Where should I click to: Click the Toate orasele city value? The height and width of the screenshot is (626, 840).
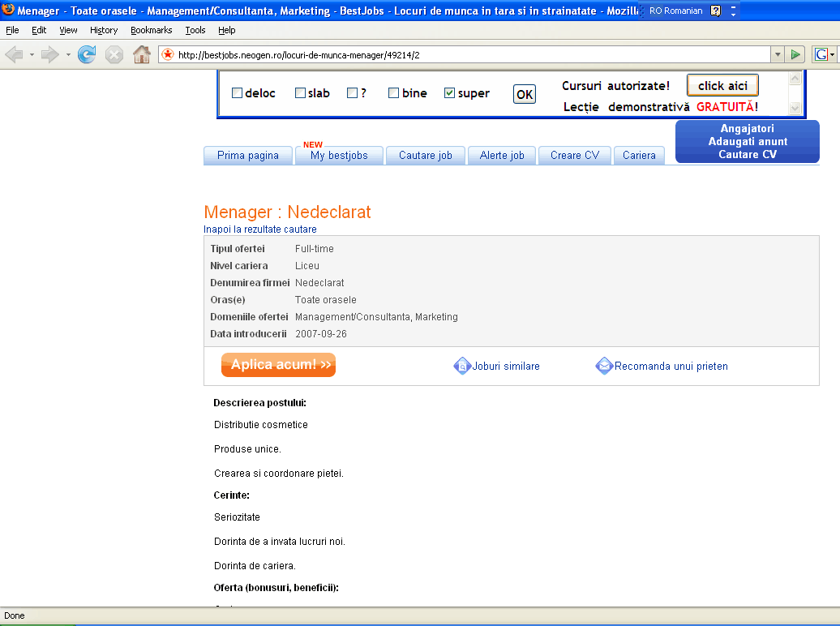[326, 299]
